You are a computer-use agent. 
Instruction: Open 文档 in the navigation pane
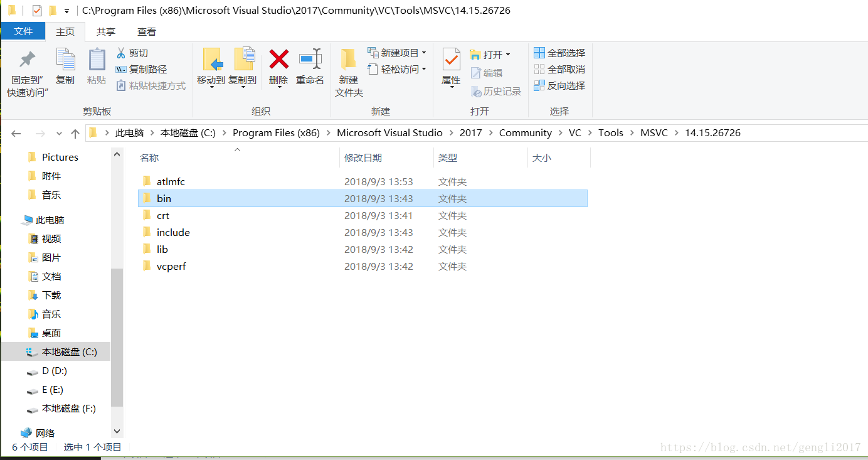coord(51,276)
